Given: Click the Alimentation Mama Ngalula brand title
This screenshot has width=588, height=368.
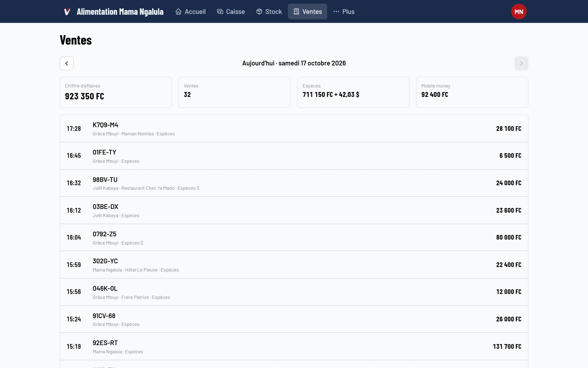Looking at the screenshot, I should pos(120,12).
